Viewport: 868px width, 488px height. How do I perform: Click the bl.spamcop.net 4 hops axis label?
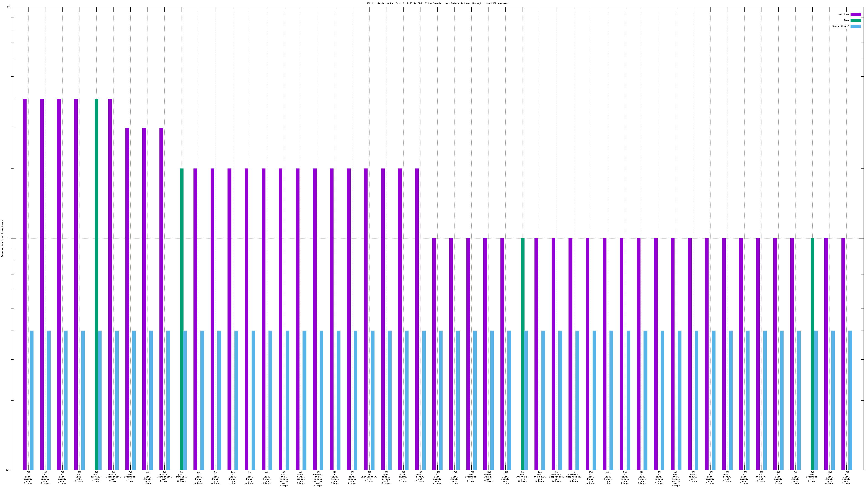point(761,477)
